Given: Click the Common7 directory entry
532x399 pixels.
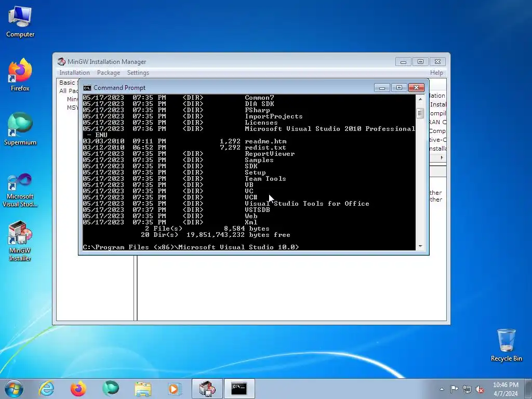Looking at the screenshot, I should (x=179, y=98).
